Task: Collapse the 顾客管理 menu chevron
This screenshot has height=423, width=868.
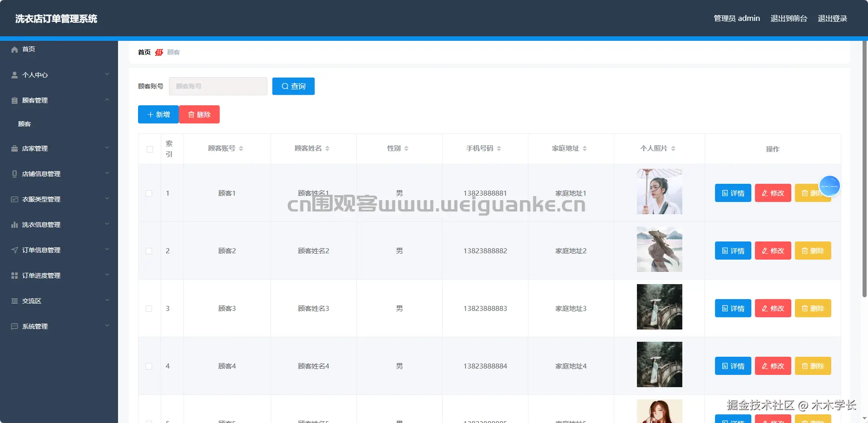Action: pos(107,99)
